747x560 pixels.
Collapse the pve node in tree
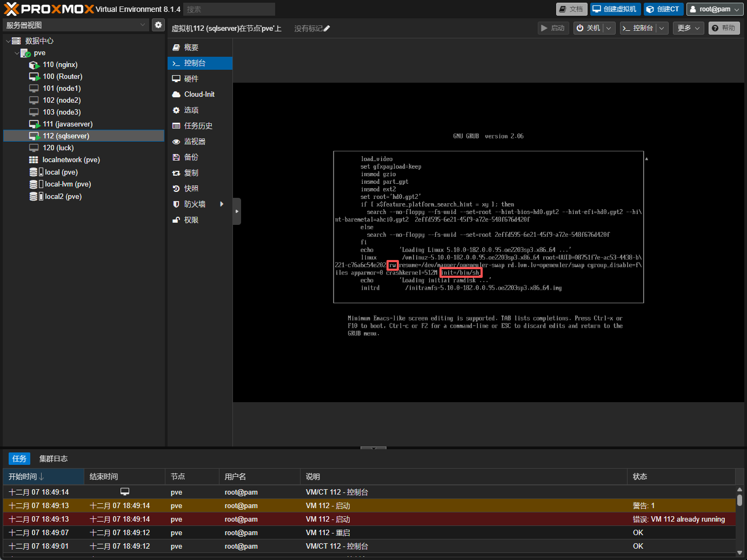coord(16,53)
